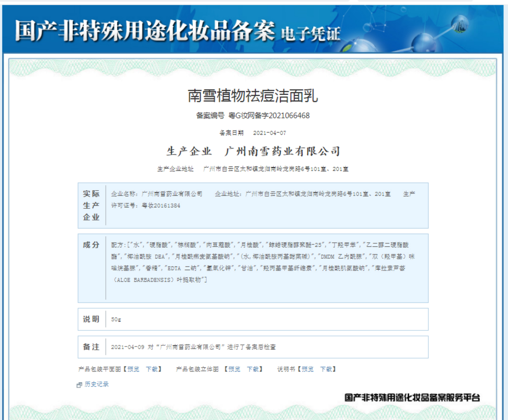Image resolution: width=508 pixels, height=420 pixels.
Task: Select the 产品包装平面图 label
Action: pyautogui.click(x=100, y=369)
